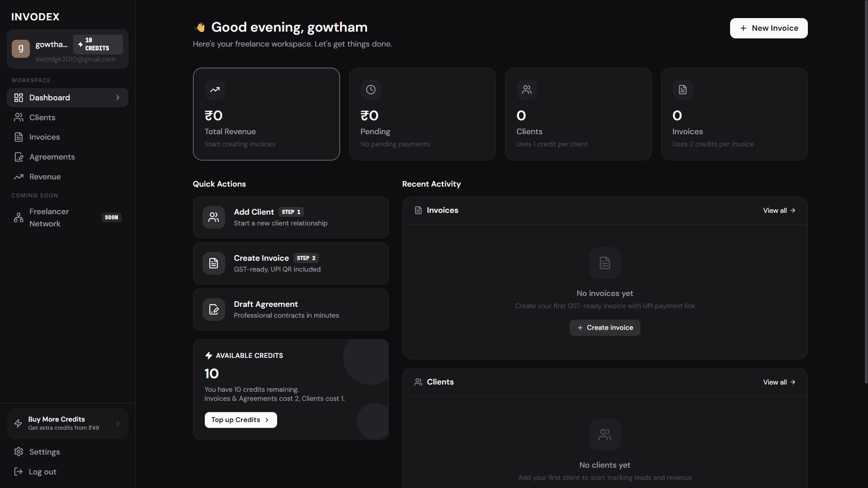Expand the Dashboard chevron arrow
The height and width of the screenshot is (488, 868).
[118, 98]
